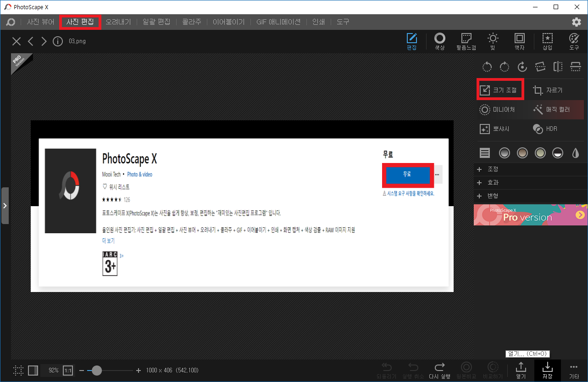This screenshot has height=382, width=588.
Task: Open a file with the 열기 button
Action: [x=521, y=371]
